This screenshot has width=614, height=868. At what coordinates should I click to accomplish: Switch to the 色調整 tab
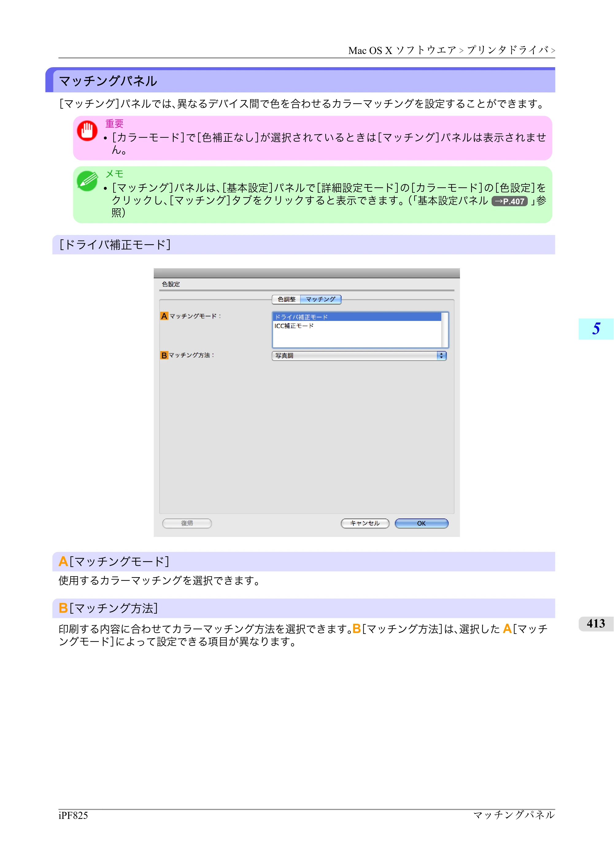point(286,299)
